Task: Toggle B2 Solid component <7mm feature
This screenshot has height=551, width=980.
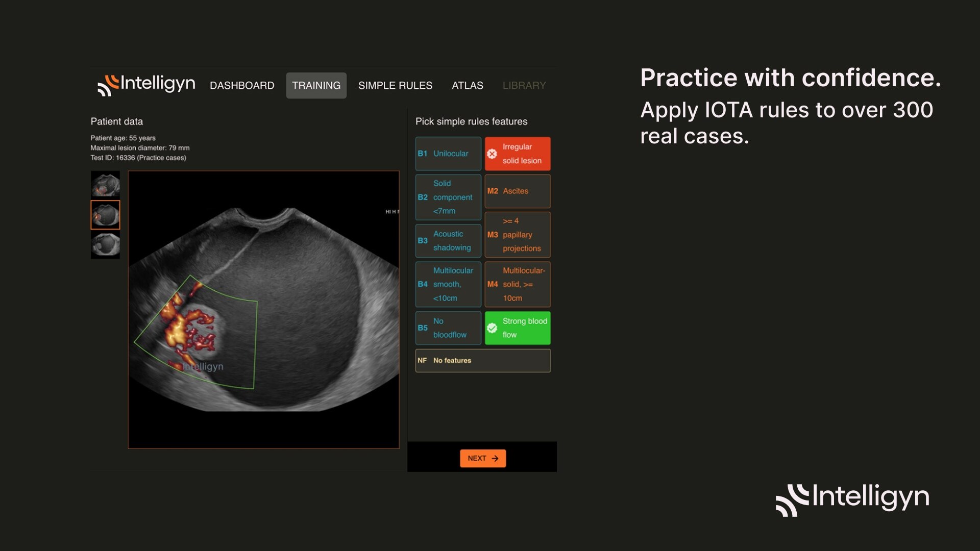Action: click(x=448, y=197)
